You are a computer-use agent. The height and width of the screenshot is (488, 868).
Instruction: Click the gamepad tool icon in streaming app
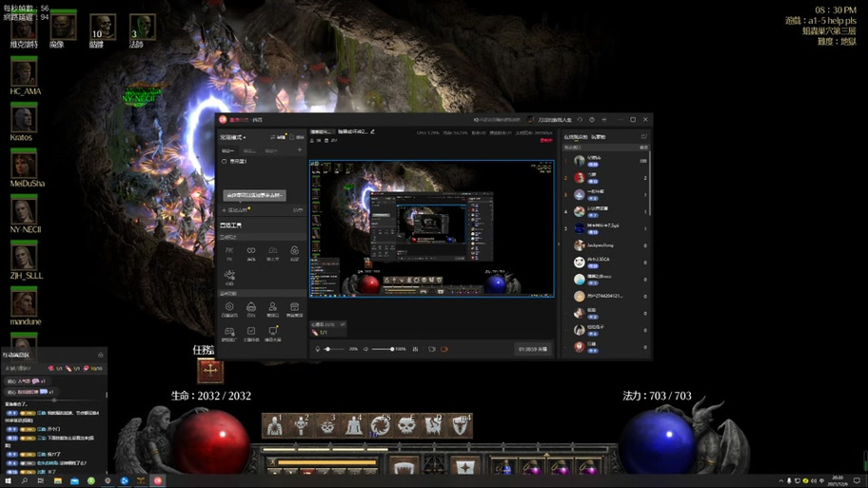point(229,333)
